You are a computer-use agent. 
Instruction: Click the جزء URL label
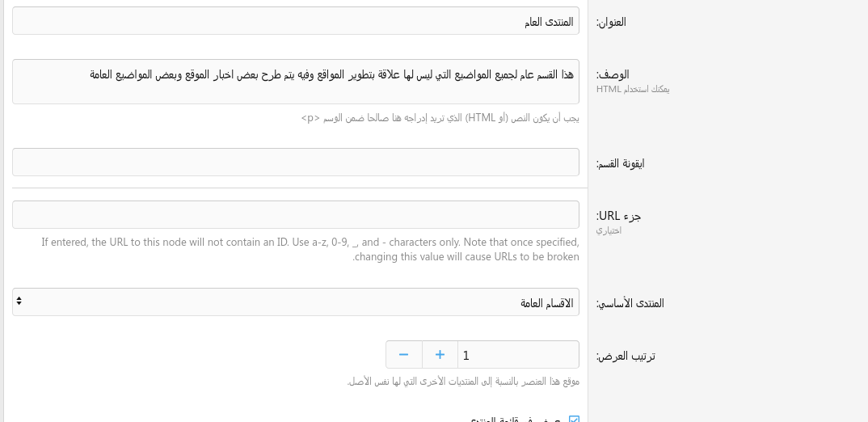618,216
